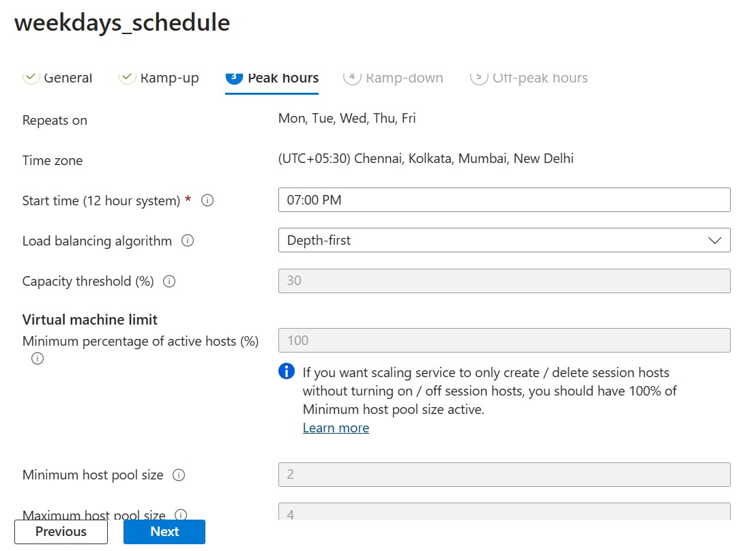Screen dimensions: 756x551
Task: Click the Ramp-up step checkmark icon
Action: pos(128,77)
